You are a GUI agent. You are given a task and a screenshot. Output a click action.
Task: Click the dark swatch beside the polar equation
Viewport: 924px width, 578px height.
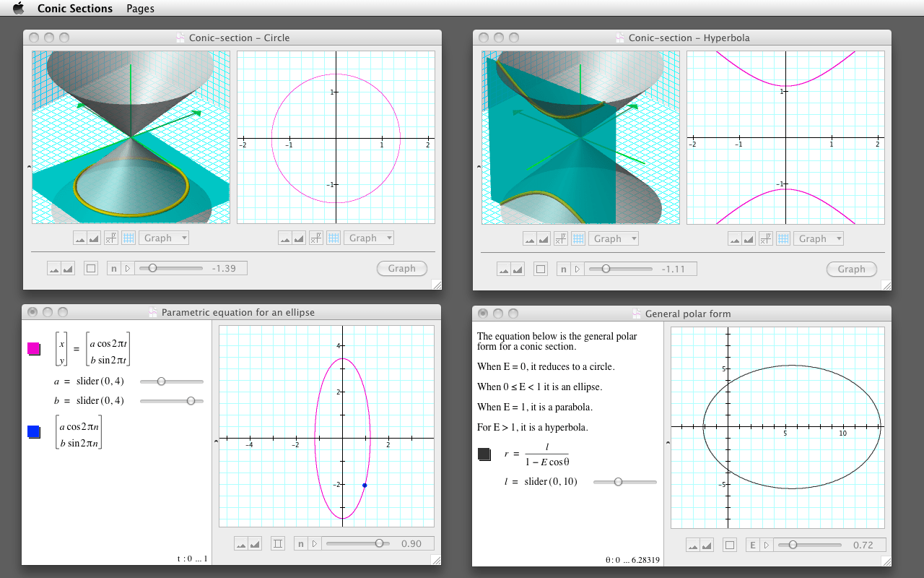point(484,454)
